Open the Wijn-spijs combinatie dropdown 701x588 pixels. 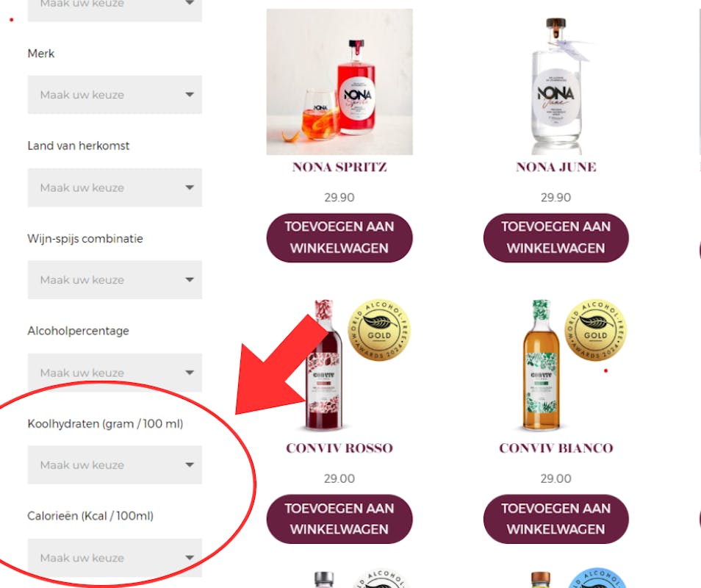coord(115,280)
